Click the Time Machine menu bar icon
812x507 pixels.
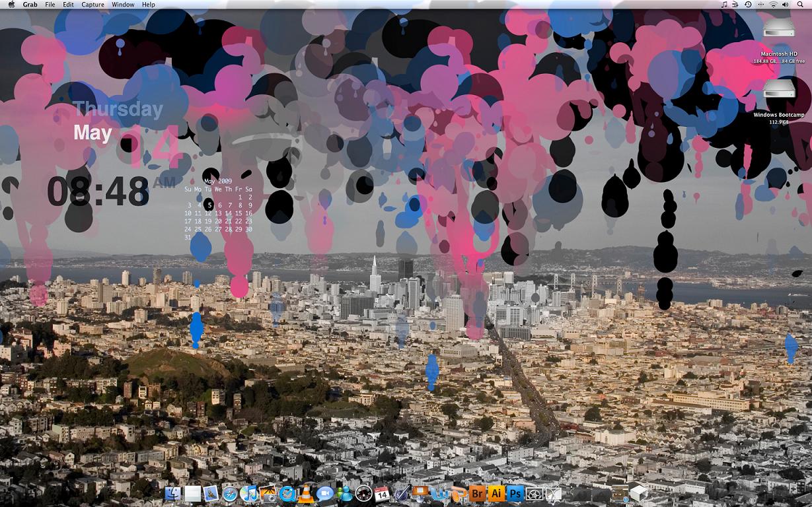pos(748,4)
